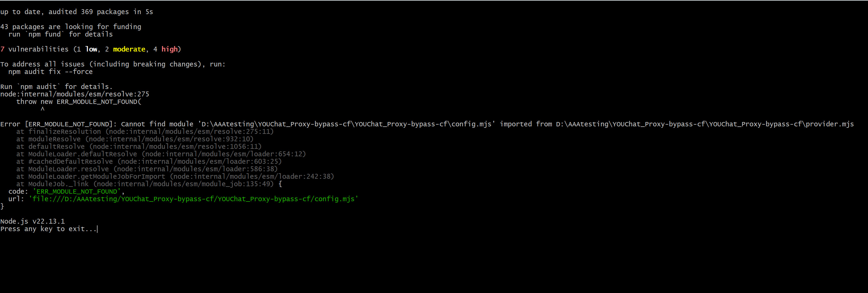Click the "run `npm fund` for details" line

[x=60, y=34]
